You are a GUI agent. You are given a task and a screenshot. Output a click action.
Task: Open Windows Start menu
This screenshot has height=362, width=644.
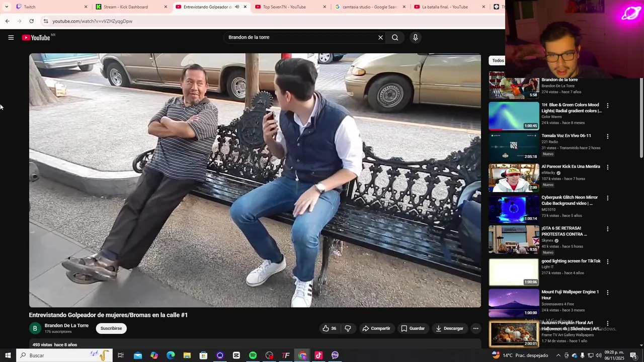point(8,355)
